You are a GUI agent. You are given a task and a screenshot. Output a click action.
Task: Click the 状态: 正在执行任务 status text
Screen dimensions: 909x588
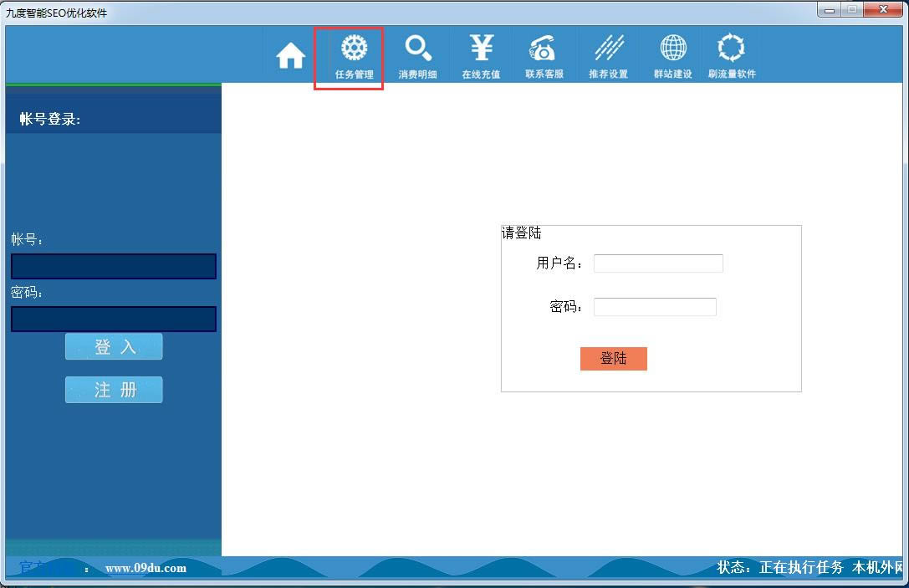coord(779,567)
